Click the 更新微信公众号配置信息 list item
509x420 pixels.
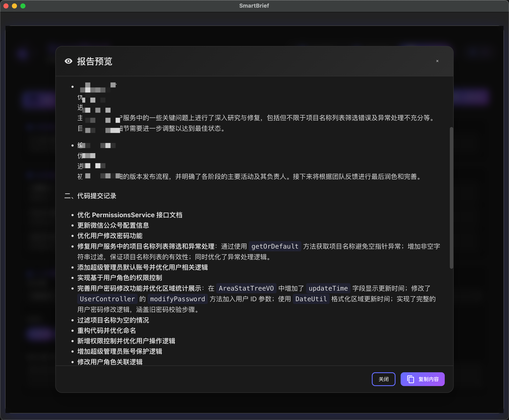(x=113, y=225)
